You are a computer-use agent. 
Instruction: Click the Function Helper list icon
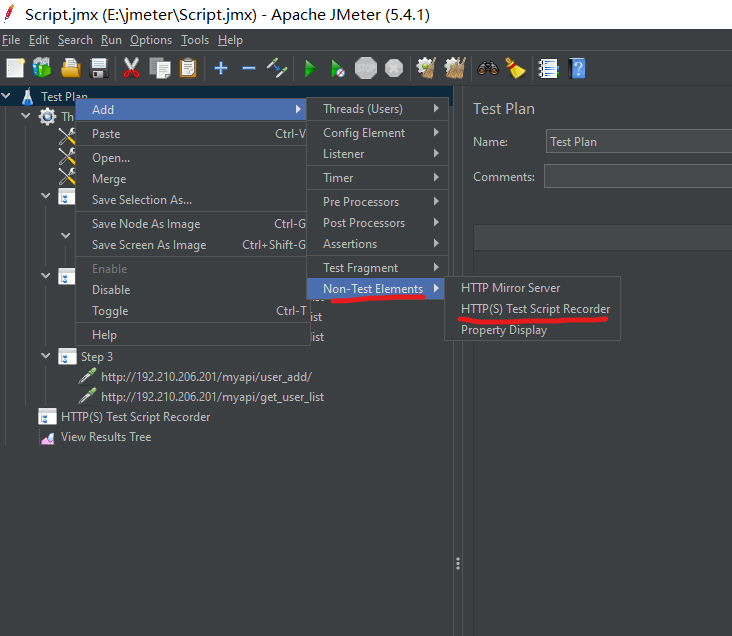tap(549, 69)
